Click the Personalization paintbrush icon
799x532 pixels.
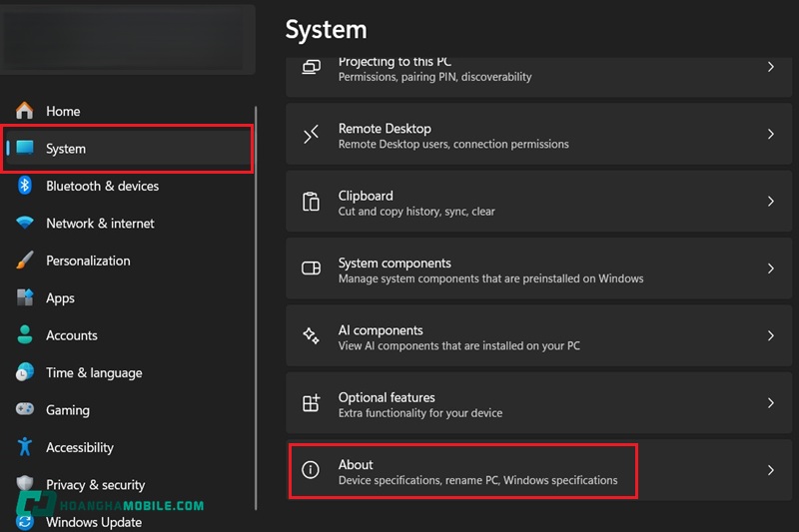point(25,261)
